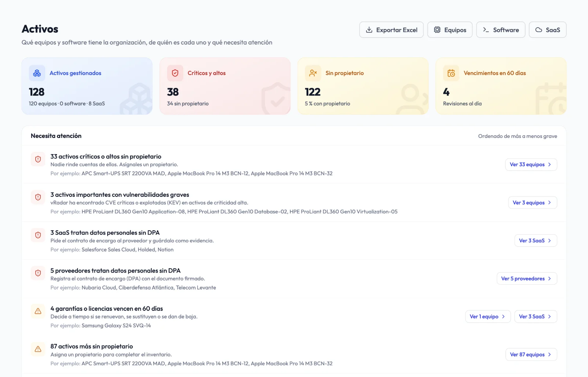Click the warning triangle beside 4 garantías row

(38, 311)
